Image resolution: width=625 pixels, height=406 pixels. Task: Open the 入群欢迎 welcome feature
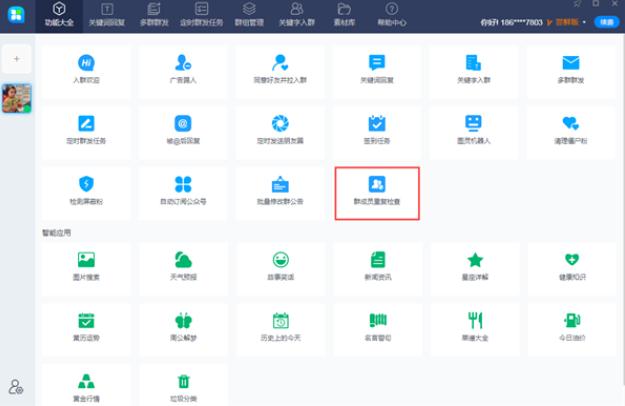[85, 72]
